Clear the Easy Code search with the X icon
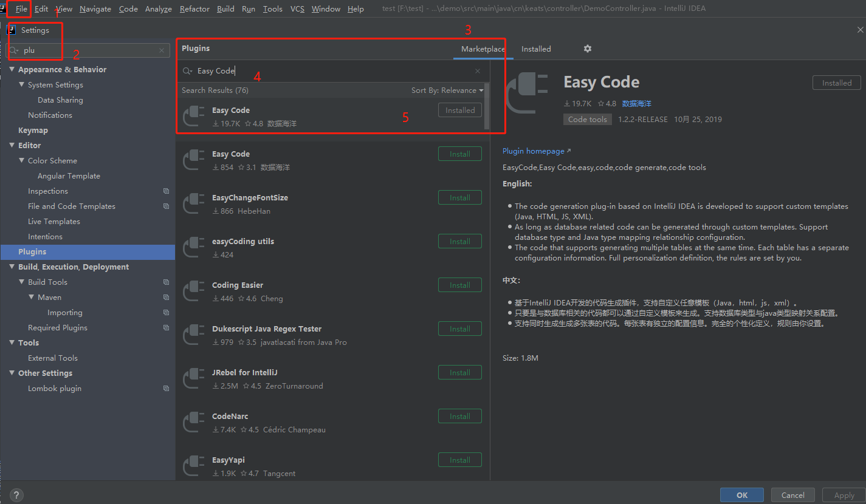The image size is (866, 504). click(x=478, y=71)
